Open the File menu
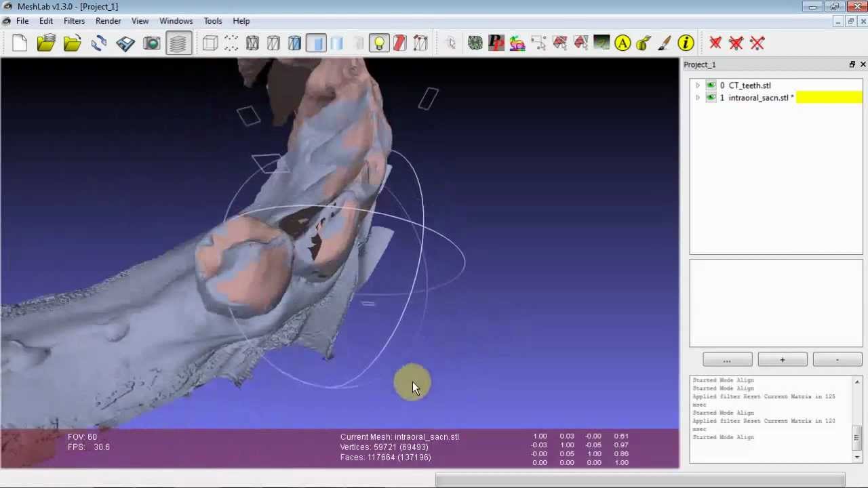Screen dimensions: 868x488 click(x=22, y=21)
